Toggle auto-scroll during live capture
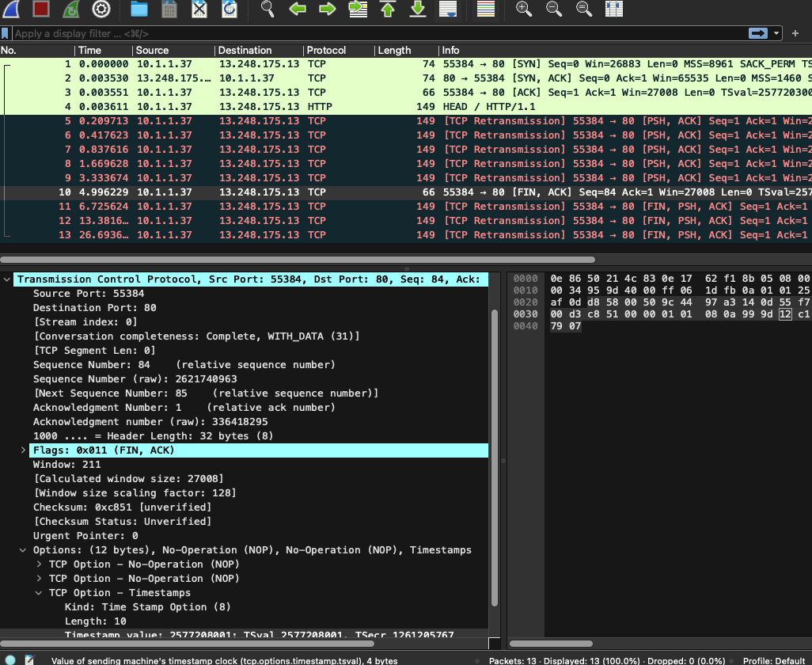This screenshot has width=812, height=665. [447, 9]
